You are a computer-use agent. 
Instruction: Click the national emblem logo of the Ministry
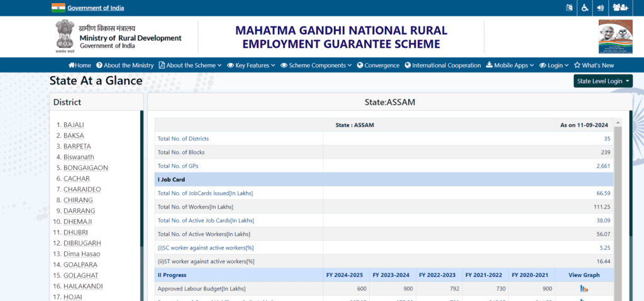[65, 37]
